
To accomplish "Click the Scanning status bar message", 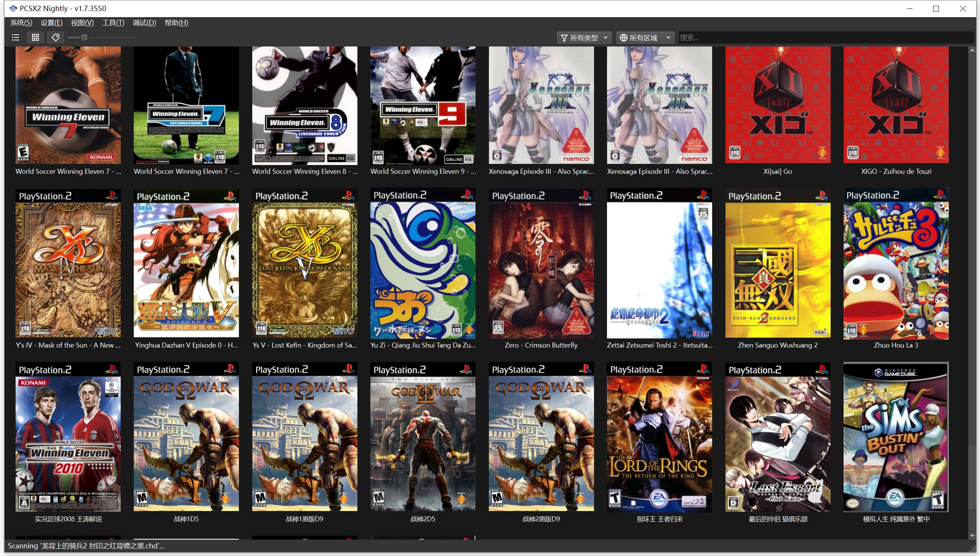I will [86, 546].
